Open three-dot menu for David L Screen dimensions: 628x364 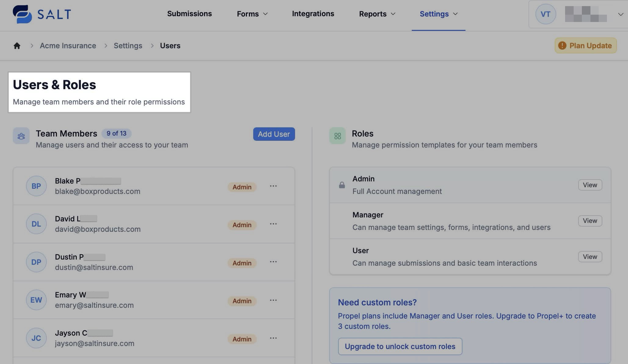pyautogui.click(x=273, y=224)
